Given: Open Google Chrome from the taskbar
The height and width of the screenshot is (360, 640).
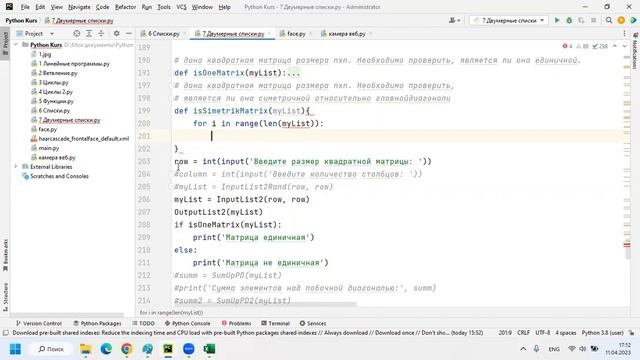Looking at the screenshot, I should 127,349.
